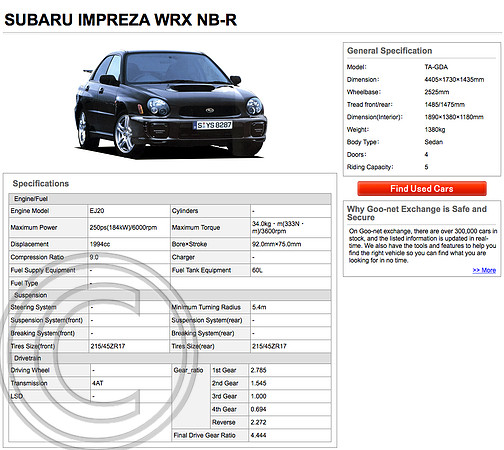Click the Fuel Type label
Image resolution: width=504 pixels, height=450 pixels.
[x=24, y=283]
